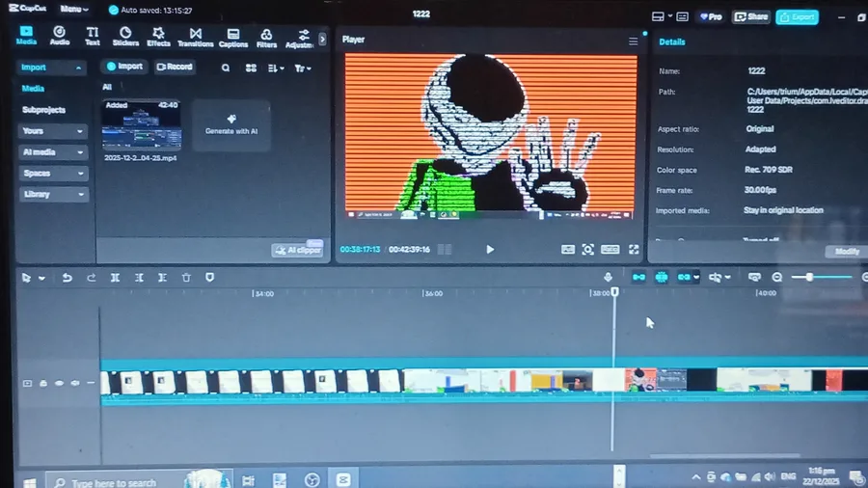Open the Text tab
Screen dimensions: 868x488
(93, 36)
